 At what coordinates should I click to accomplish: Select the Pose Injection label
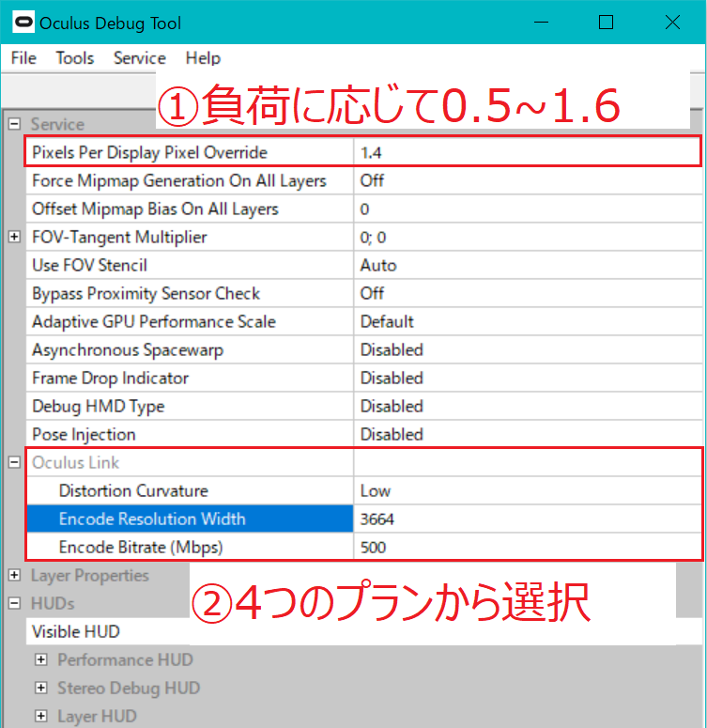tap(84, 435)
